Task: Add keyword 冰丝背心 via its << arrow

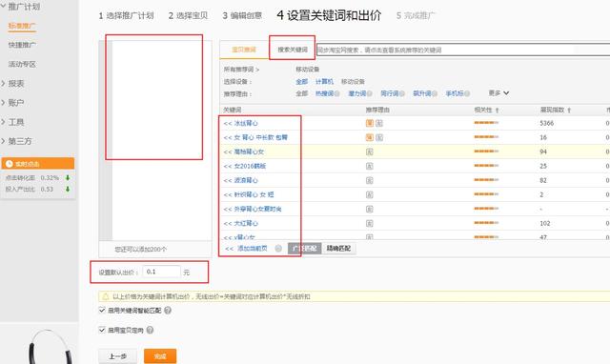Action: 228,123
